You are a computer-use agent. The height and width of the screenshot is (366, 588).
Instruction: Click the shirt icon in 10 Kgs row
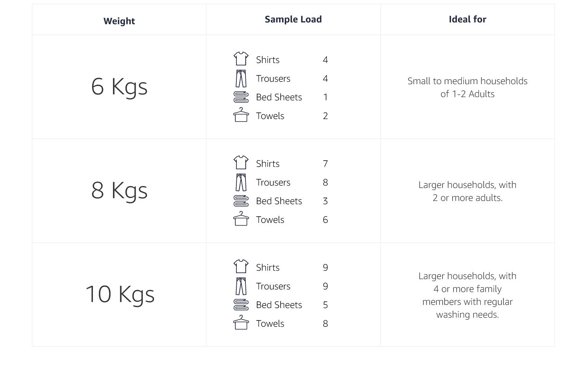[241, 266]
